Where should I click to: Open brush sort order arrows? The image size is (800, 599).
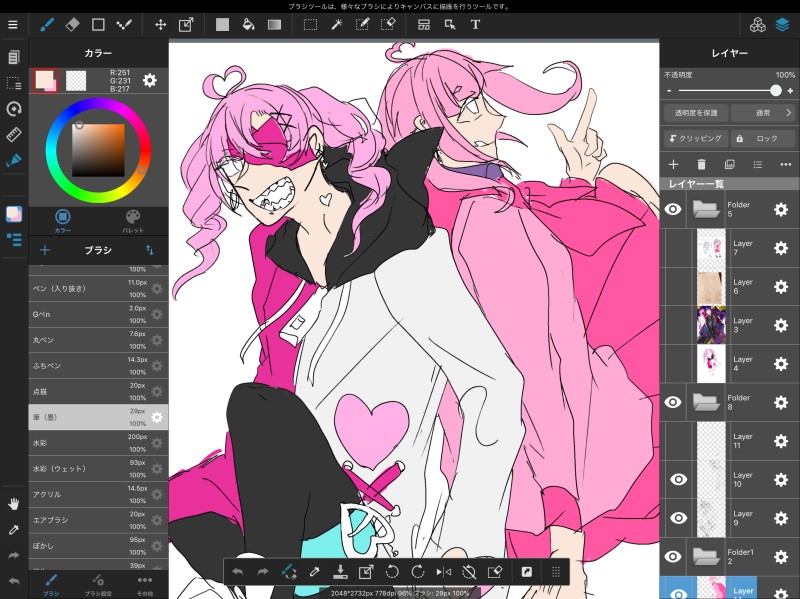(x=149, y=249)
